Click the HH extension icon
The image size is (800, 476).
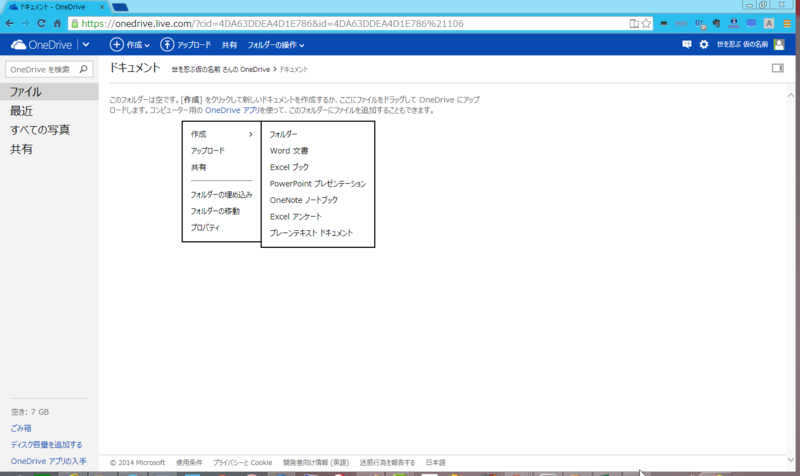(x=681, y=23)
